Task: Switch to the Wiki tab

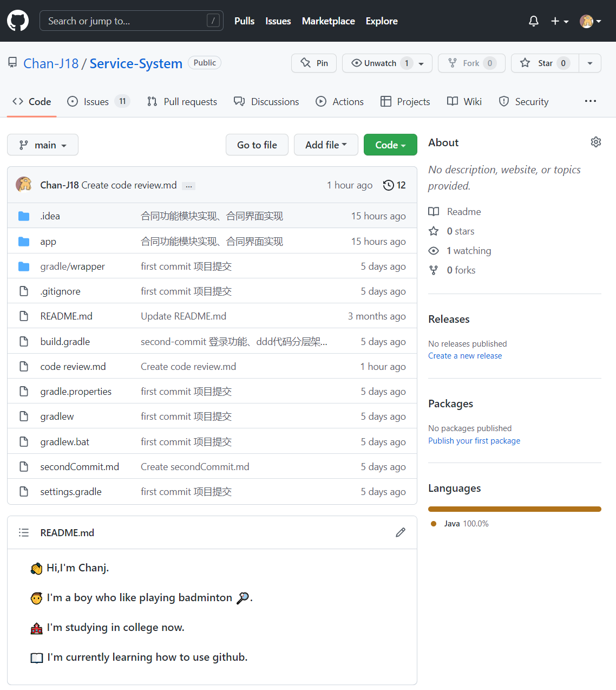Action: pyautogui.click(x=464, y=102)
